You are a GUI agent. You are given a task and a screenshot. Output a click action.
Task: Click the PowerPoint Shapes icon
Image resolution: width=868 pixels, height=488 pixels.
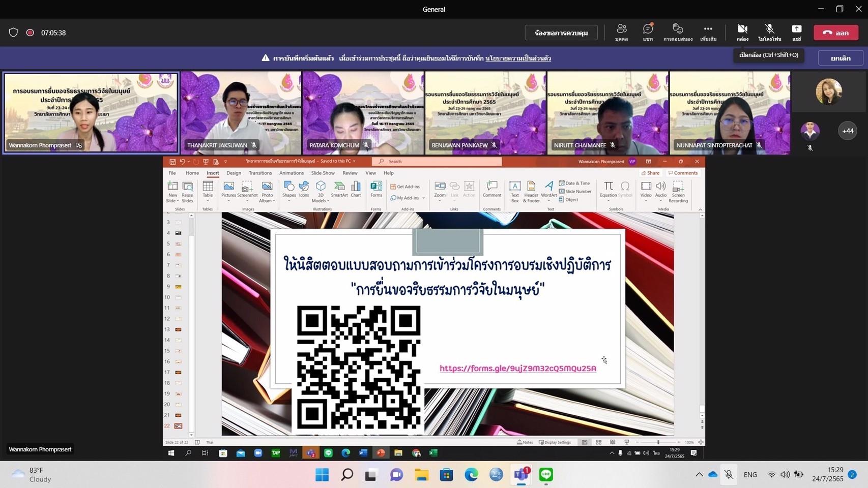click(x=289, y=190)
